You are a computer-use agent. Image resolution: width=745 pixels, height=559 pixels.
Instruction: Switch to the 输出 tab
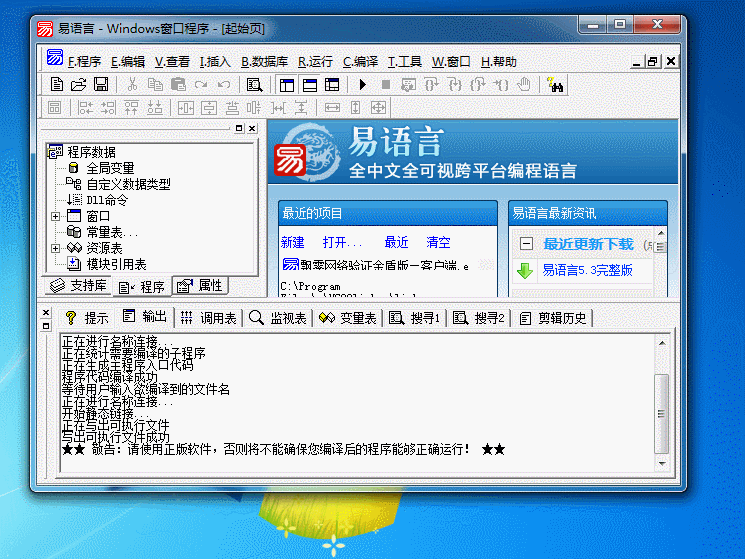(144, 317)
